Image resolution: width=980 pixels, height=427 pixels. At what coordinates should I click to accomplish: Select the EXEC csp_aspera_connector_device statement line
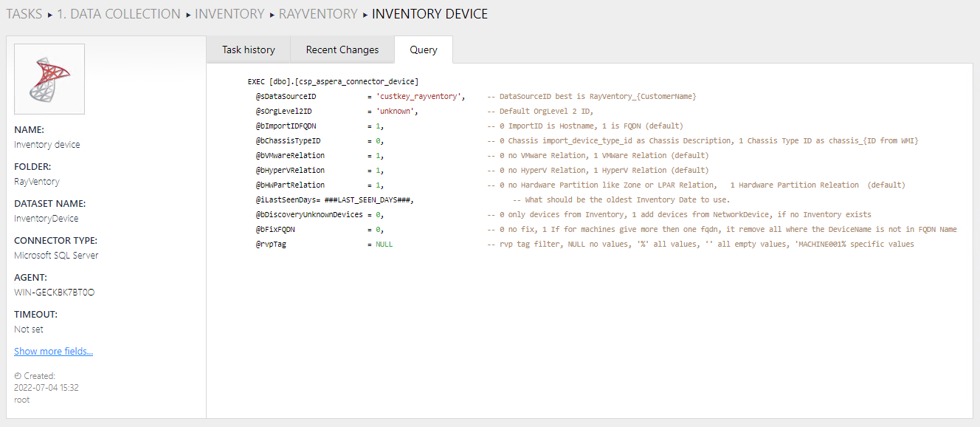[x=331, y=81]
